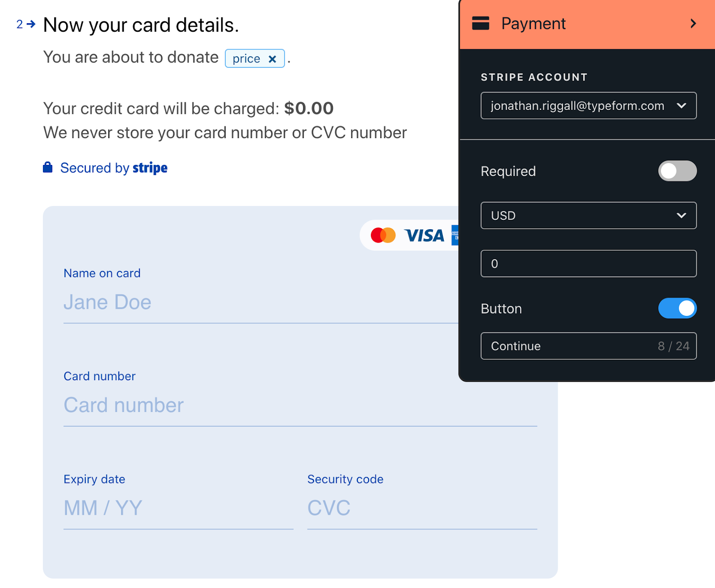The width and height of the screenshot is (715, 588).
Task: Disable the Button toggle
Action: pyautogui.click(x=677, y=308)
